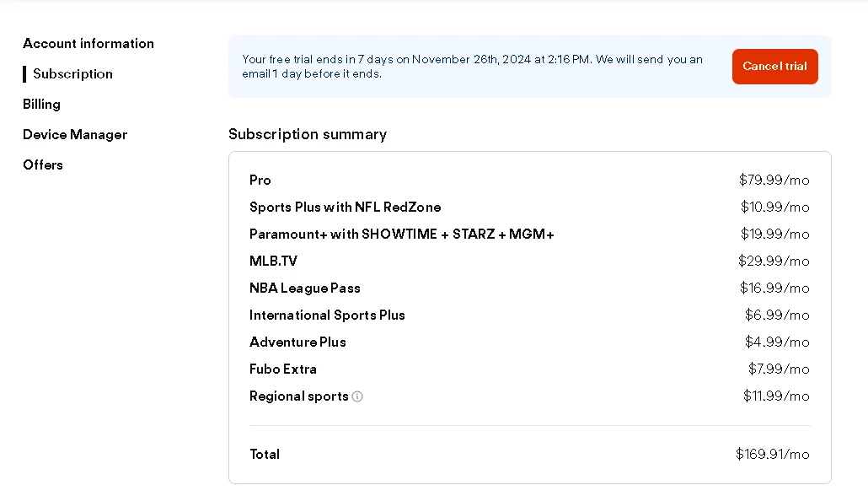Screen dimensions: 868x496
Task: Click the Subscription summary heading
Action: click(x=308, y=134)
